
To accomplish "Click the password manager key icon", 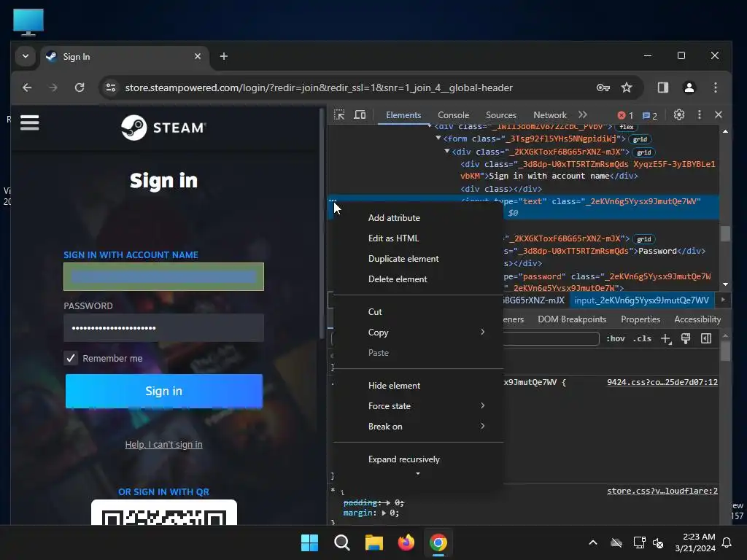I will click(x=603, y=87).
